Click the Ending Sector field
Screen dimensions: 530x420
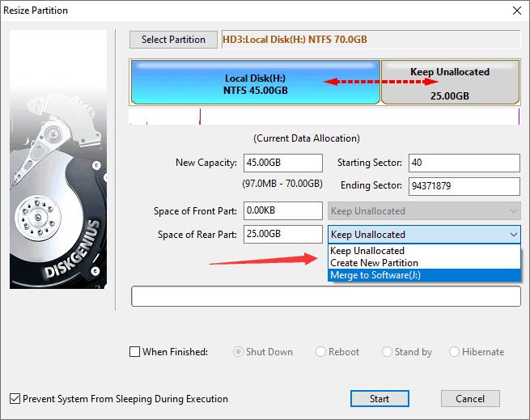pos(464,186)
